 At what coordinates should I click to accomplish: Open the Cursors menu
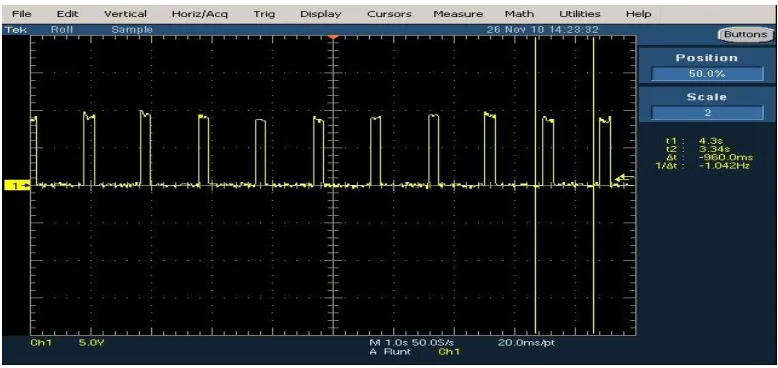(x=389, y=14)
